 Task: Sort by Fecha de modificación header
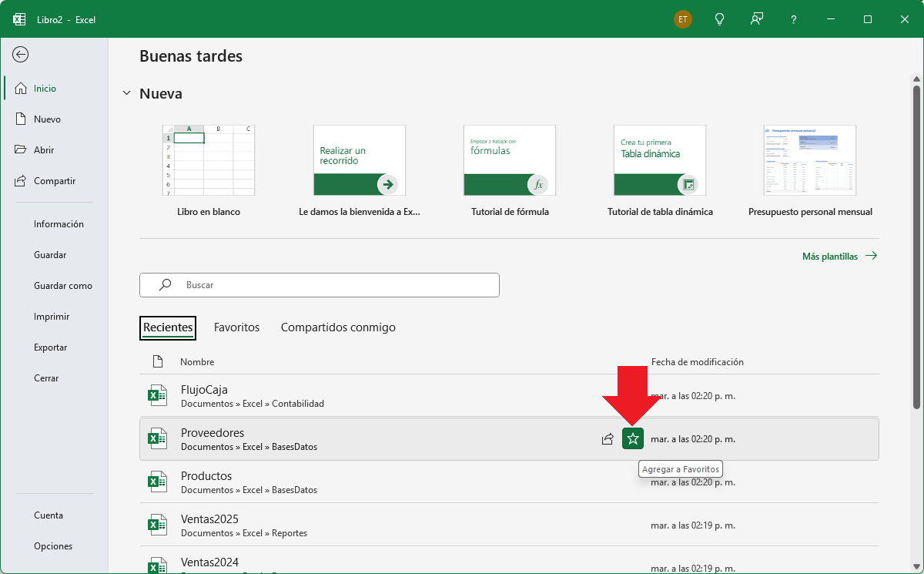tap(698, 362)
